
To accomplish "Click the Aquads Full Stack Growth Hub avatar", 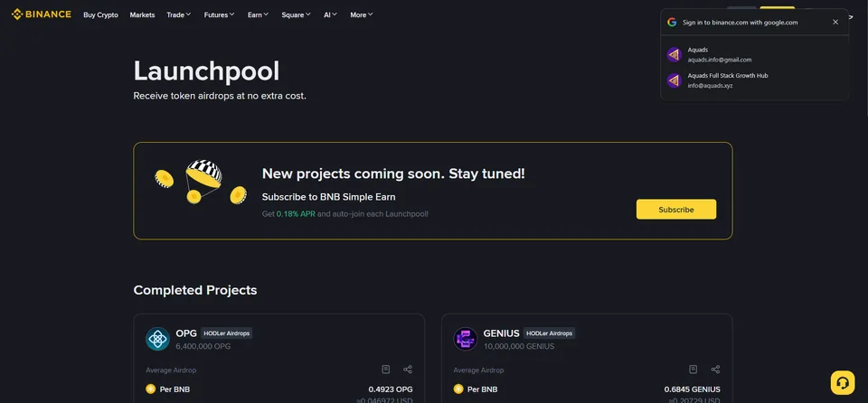I will [674, 80].
